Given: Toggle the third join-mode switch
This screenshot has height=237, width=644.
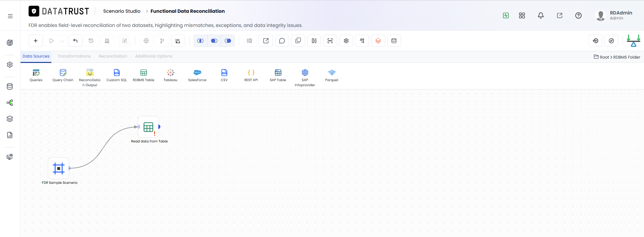Looking at the screenshot, I should [x=228, y=41].
